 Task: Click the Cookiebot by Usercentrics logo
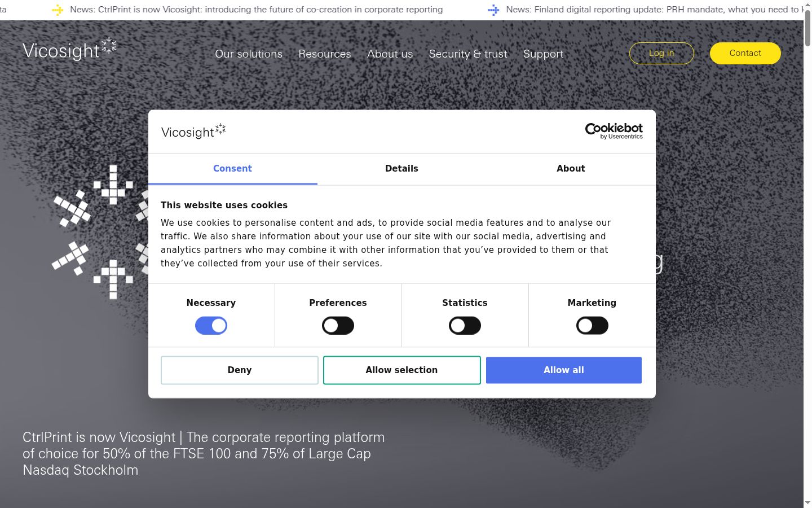coord(614,131)
